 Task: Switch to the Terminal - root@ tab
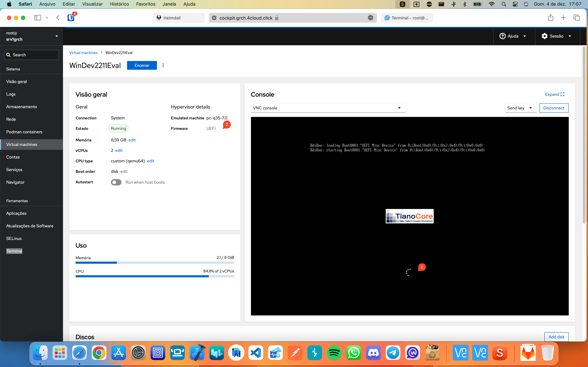[x=407, y=18]
